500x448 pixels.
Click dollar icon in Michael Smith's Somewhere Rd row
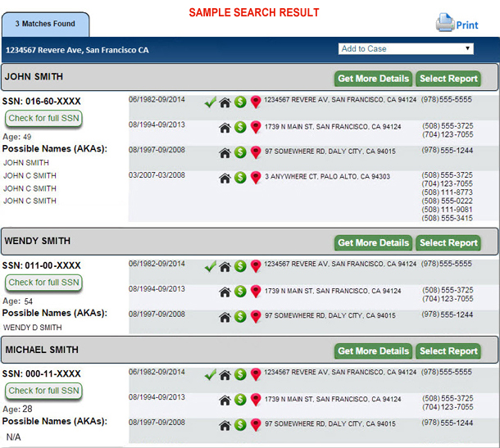(240, 425)
